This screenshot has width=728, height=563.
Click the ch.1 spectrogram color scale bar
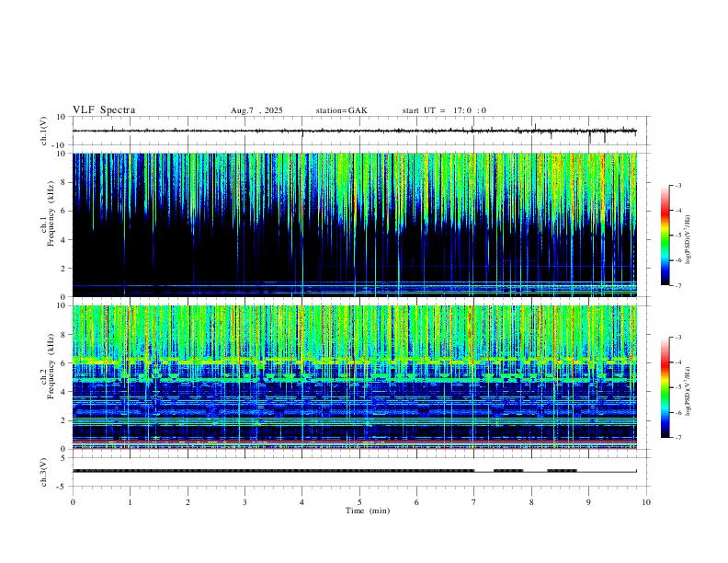pyautogui.click(x=665, y=236)
